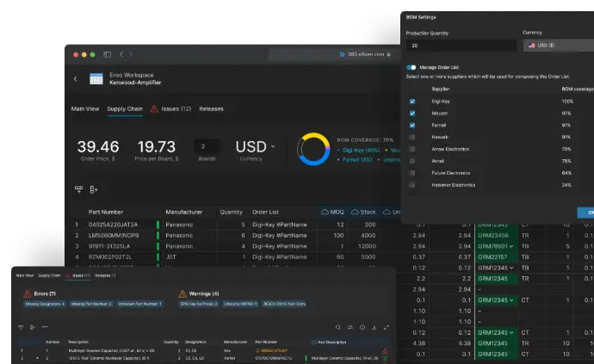Click the browser address bar
The image size is (594, 364).
333,54
